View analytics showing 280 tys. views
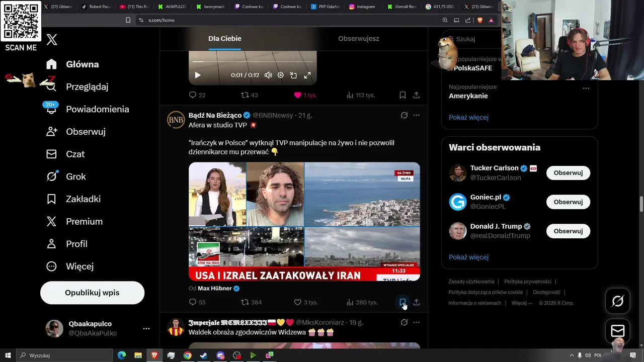This screenshot has height=362, width=644. click(x=362, y=302)
